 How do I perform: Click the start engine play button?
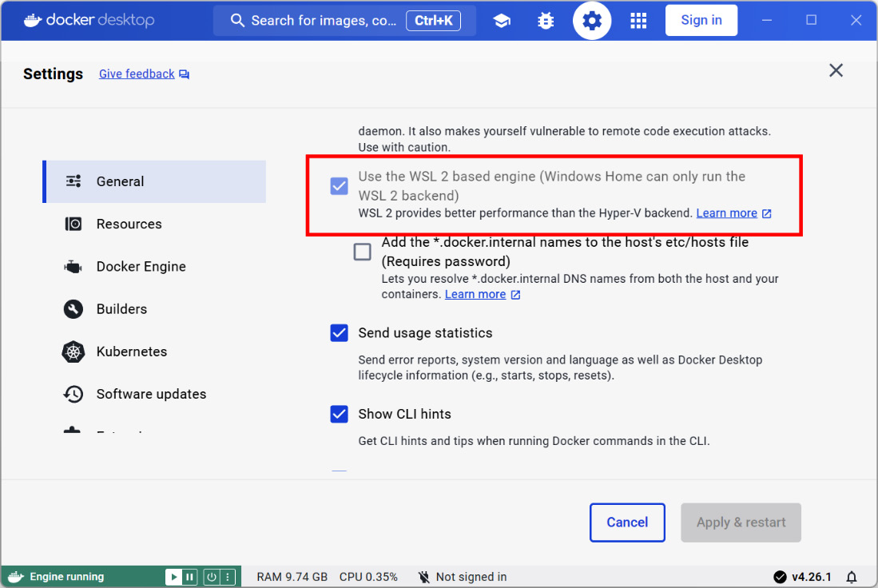point(173,577)
